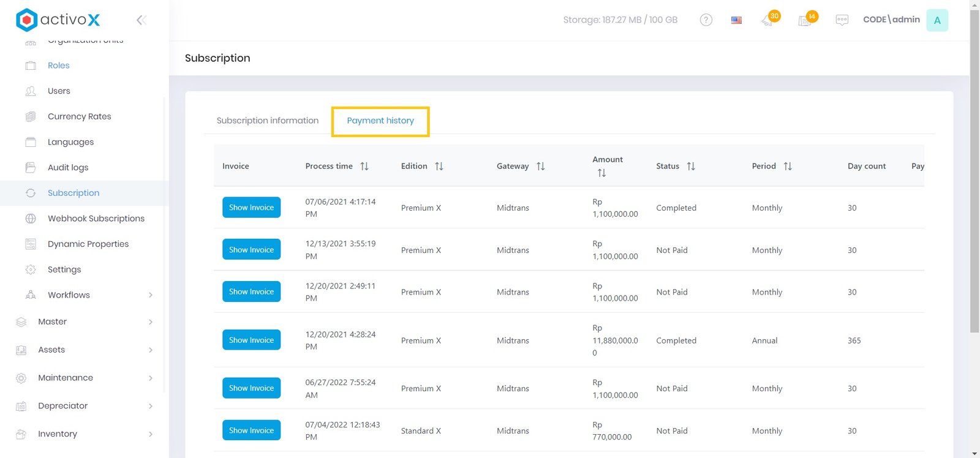Click the activoX logo
The width and height of the screenshot is (980, 458).
(58, 20)
